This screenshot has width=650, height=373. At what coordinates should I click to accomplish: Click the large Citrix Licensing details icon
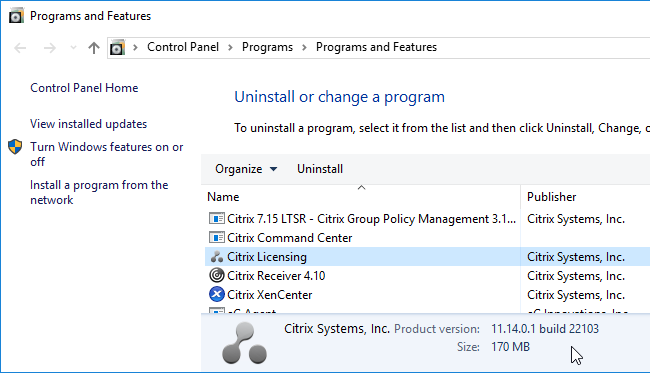tap(245, 344)
